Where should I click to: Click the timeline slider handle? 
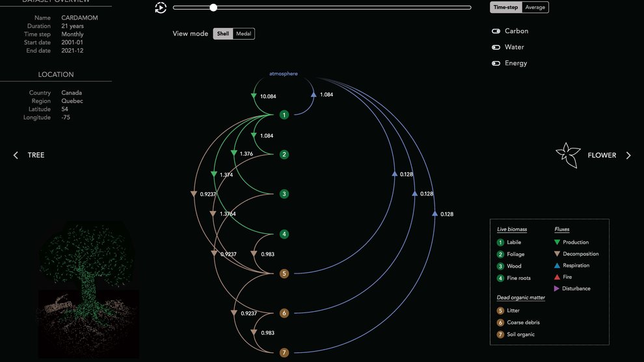pos(213,8)
